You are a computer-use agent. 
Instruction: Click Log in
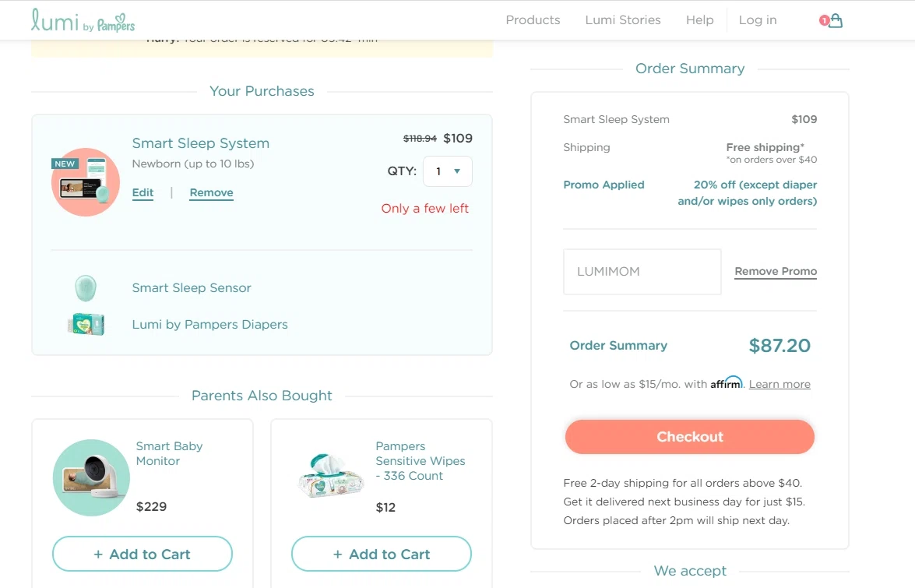758,19
